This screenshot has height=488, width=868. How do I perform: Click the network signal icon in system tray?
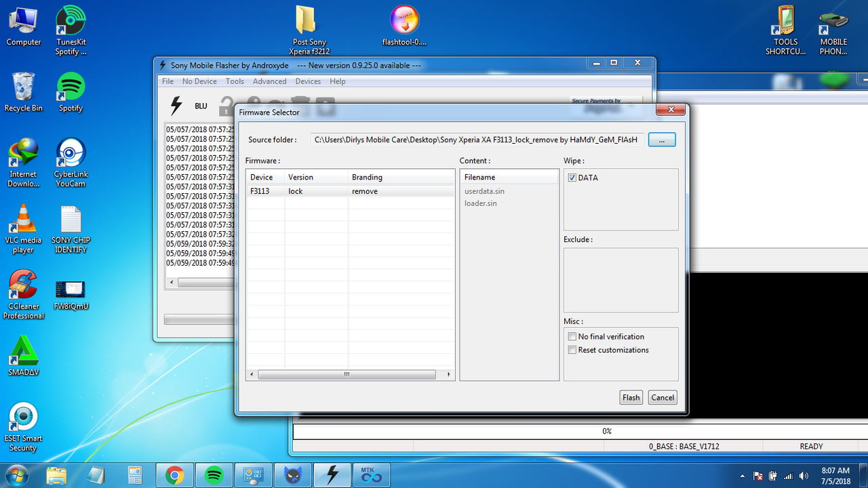pos(789,476)
